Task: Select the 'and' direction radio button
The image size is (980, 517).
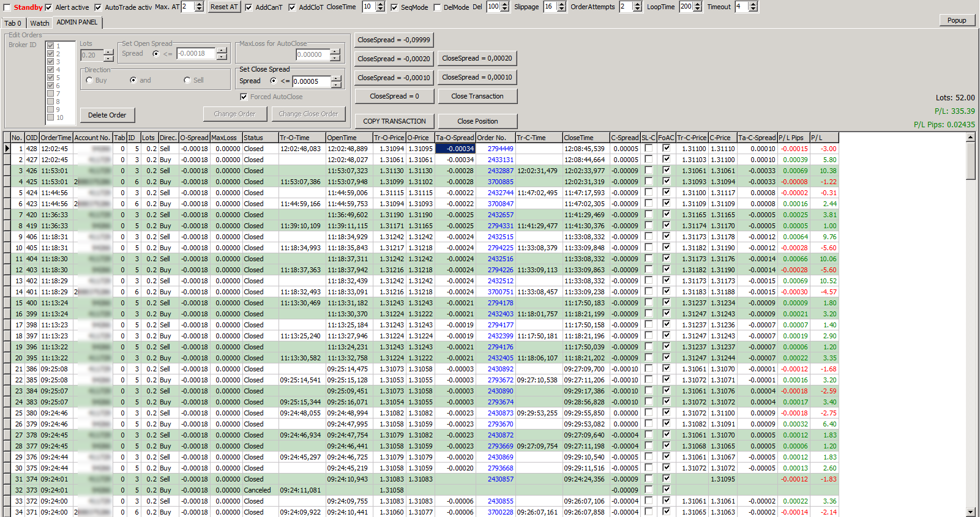Action: 133,80
